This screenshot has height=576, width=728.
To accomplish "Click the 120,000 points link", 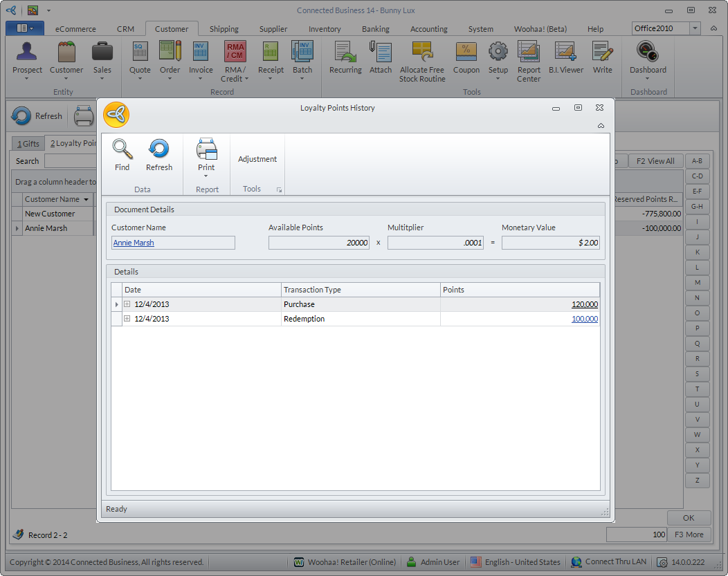I will tap(585, 304).
